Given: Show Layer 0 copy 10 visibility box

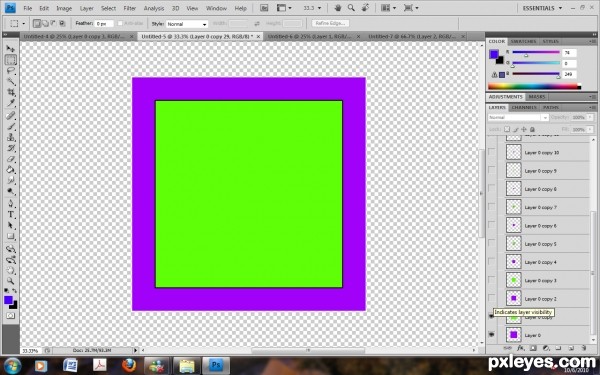Looking at the screenshot, I should click(492, 152).
